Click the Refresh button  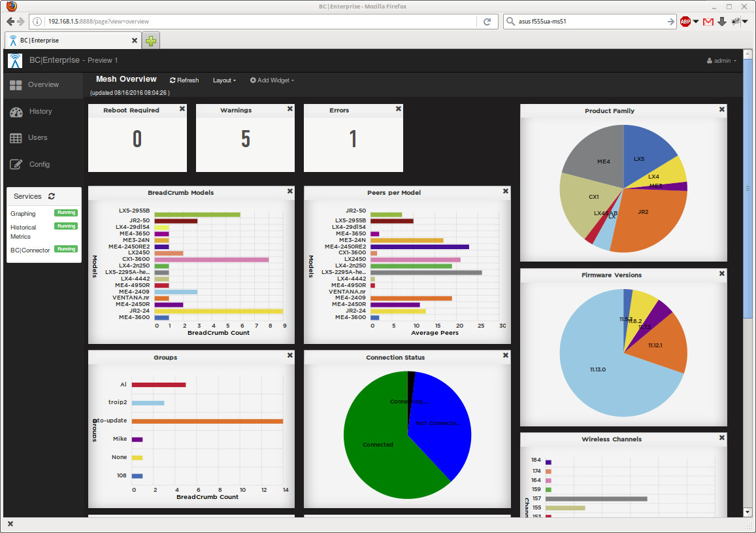click(184, 80)
